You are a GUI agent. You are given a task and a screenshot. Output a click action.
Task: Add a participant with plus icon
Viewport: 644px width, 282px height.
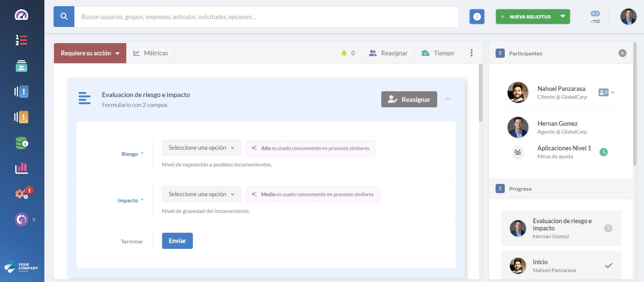click(622, 53)
